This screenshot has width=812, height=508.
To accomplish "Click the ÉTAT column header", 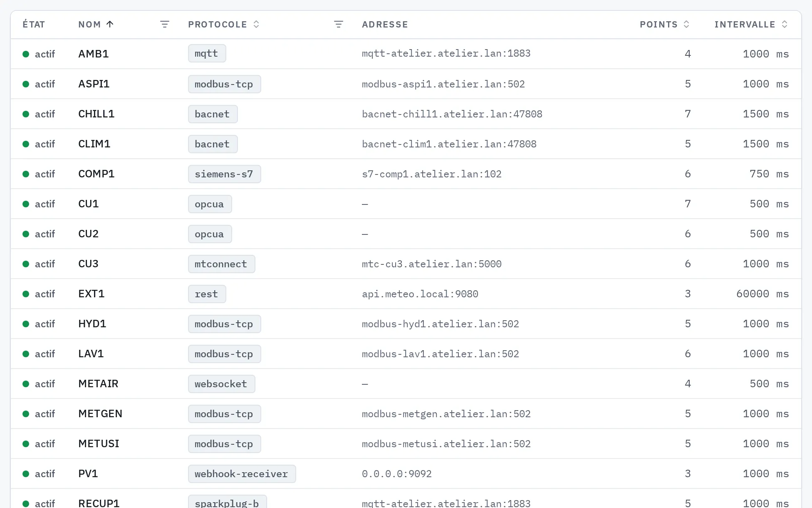I will click(x=34, y=24).
